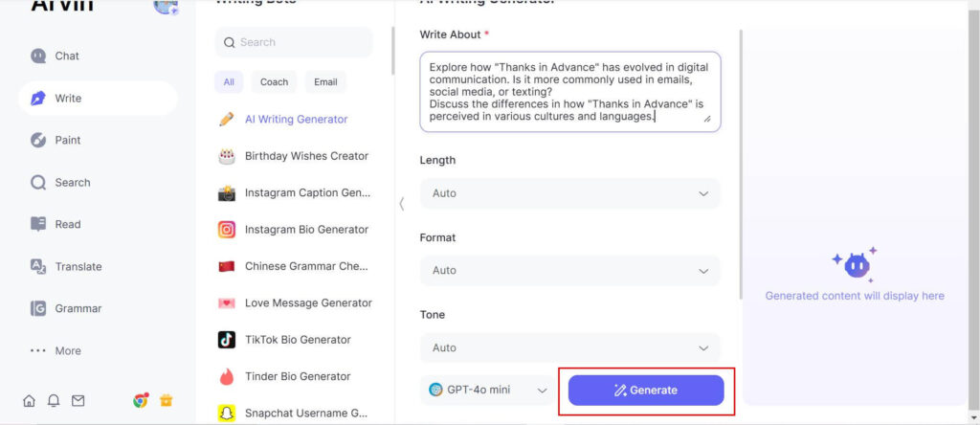Click the Read book icon
Screen dimensions: 980x425
point(38,224)
